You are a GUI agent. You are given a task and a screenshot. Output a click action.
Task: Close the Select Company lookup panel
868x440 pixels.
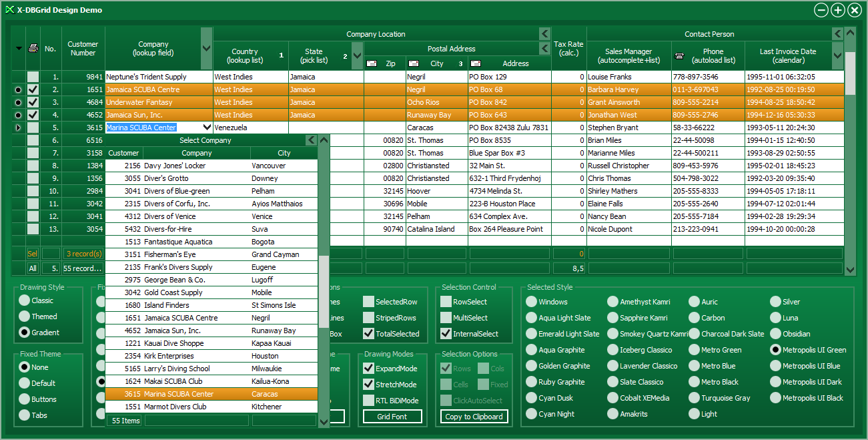point(311,140)
